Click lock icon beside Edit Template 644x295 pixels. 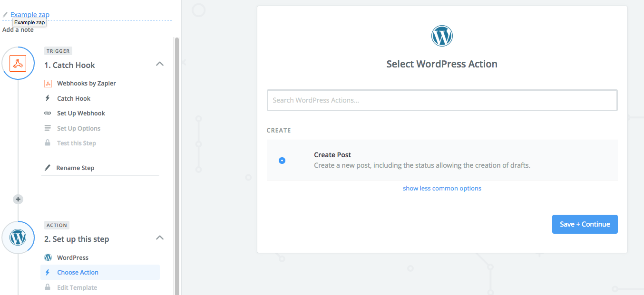pyautogui.click(x=48, y=287)
